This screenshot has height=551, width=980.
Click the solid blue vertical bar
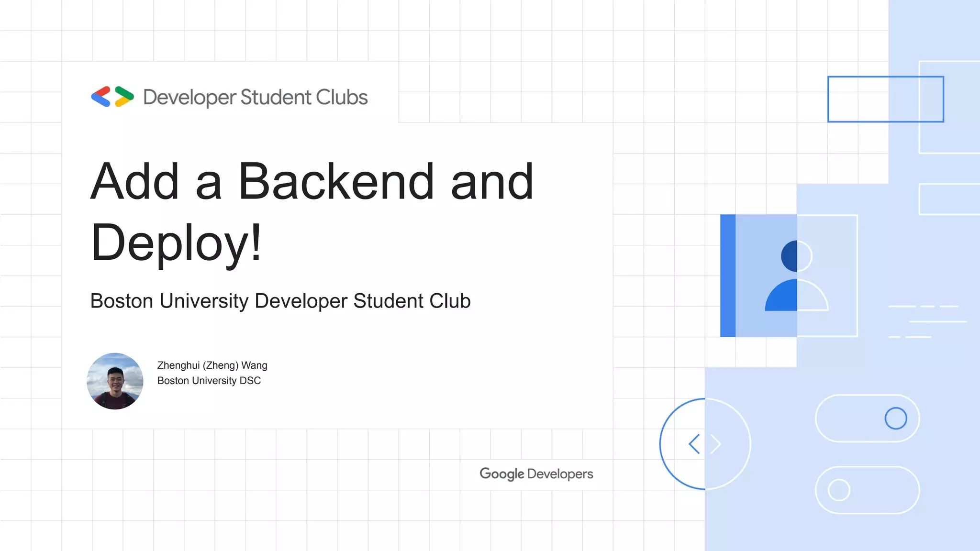[x=727, y=275]
